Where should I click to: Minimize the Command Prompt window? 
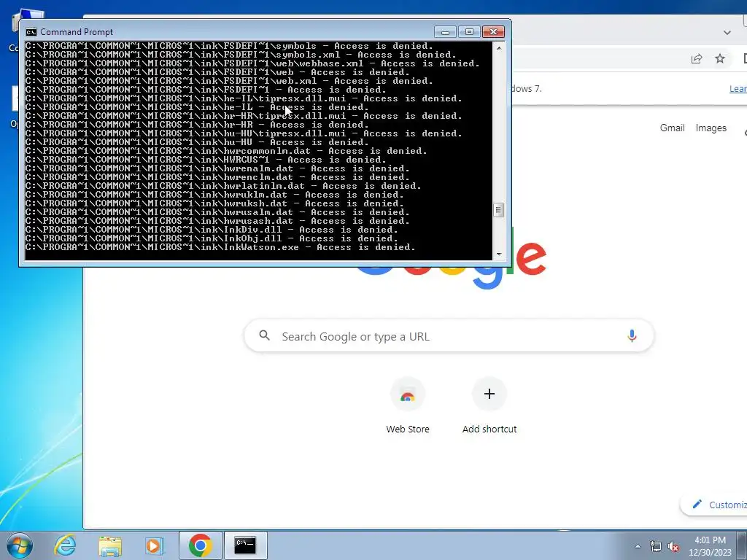446,32
